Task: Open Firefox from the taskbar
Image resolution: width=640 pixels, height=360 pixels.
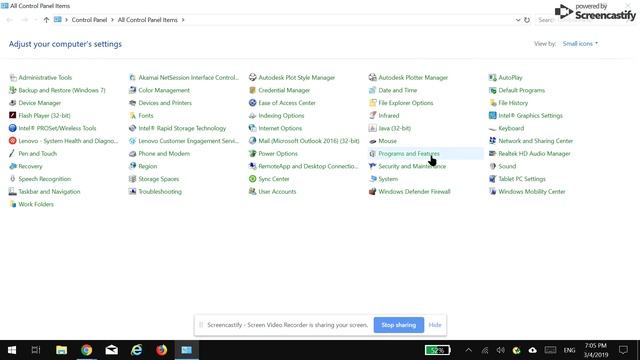Action: tap(162, 350)
